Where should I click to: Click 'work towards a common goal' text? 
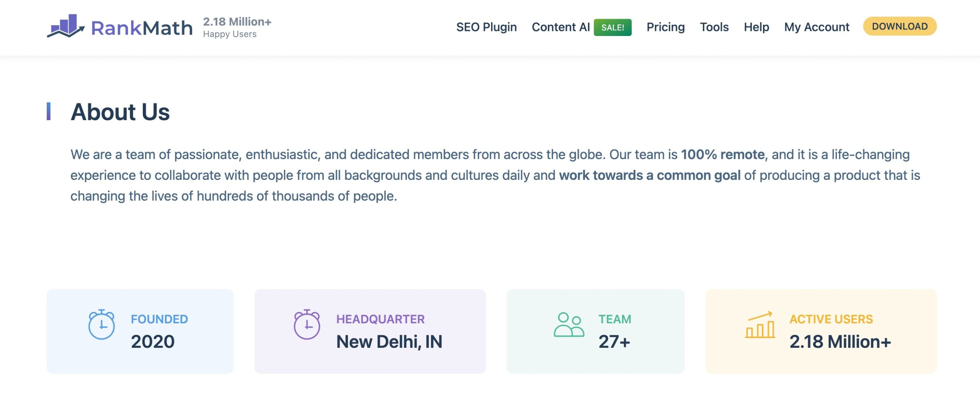650,175
